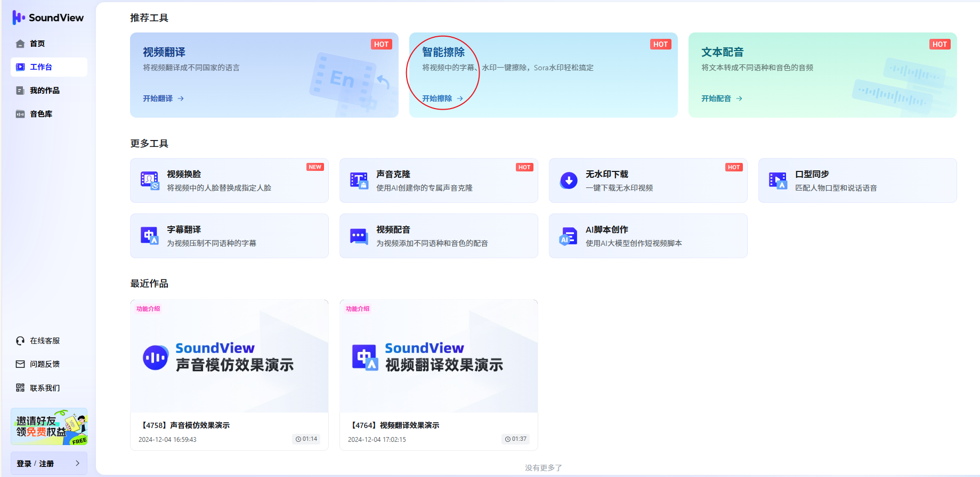Open 声音模仿效果演示 video thumbnail
Viewport: 980px width, 477px height.
pos(229,356)
